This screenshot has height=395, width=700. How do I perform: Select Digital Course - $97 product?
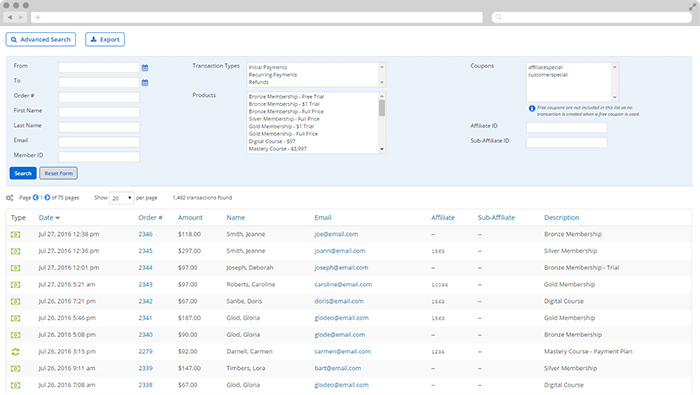point(272,141)
